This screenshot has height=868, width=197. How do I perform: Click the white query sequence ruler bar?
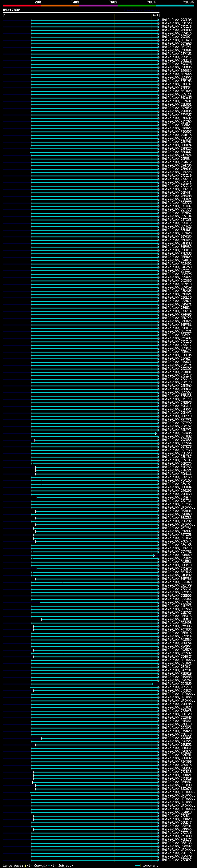tap(81, 13)
